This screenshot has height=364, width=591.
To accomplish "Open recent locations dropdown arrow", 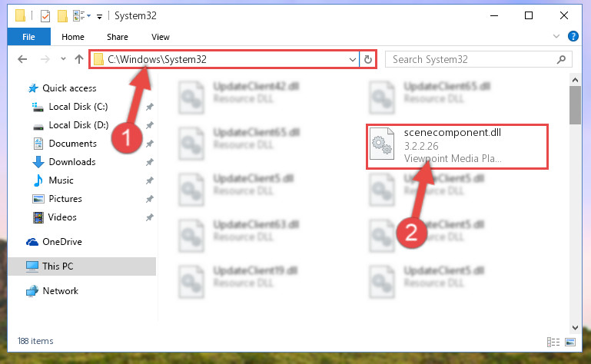I will tap(63, 59).
